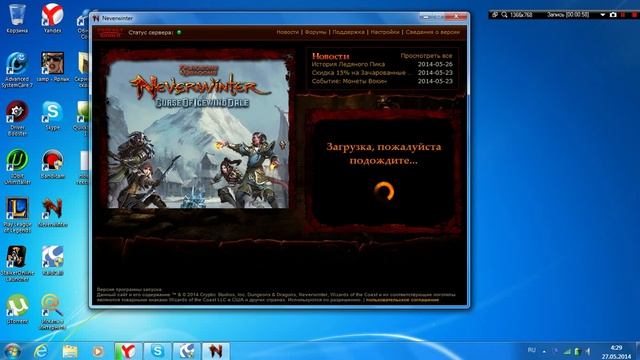Viewport: 640px width, 360px height.
Task: Click the Просмотреть все news link
Action: (x=426, y=56)
